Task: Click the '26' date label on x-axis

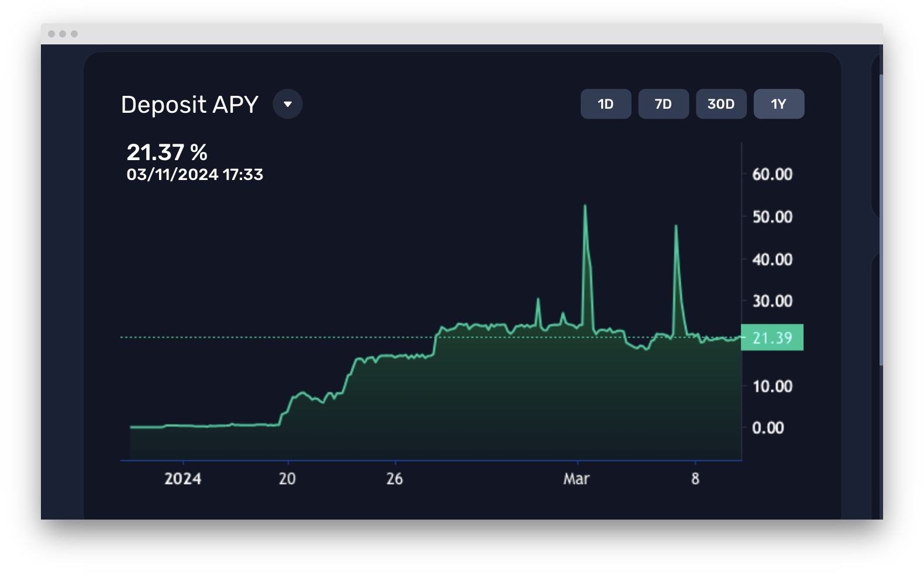Action: [x=395, y=479]
